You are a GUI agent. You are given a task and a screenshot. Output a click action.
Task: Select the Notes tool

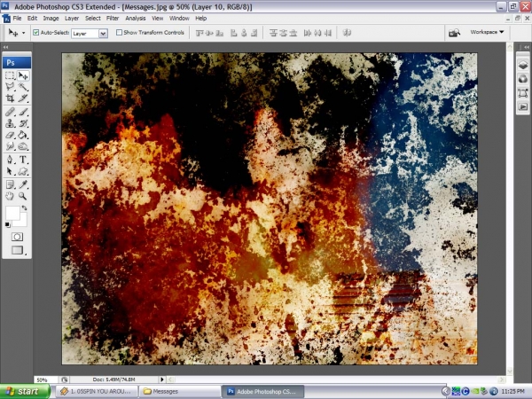pos(10,184)
